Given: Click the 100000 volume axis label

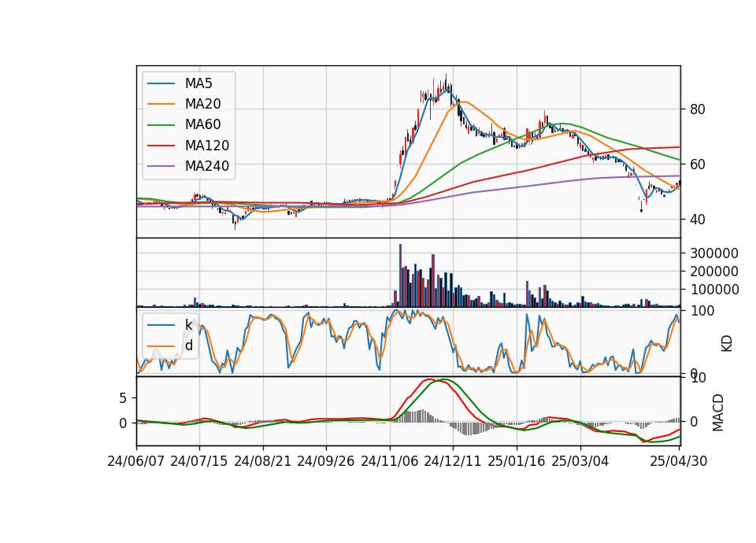Looking at the screenshot, I should click(714, 290).
